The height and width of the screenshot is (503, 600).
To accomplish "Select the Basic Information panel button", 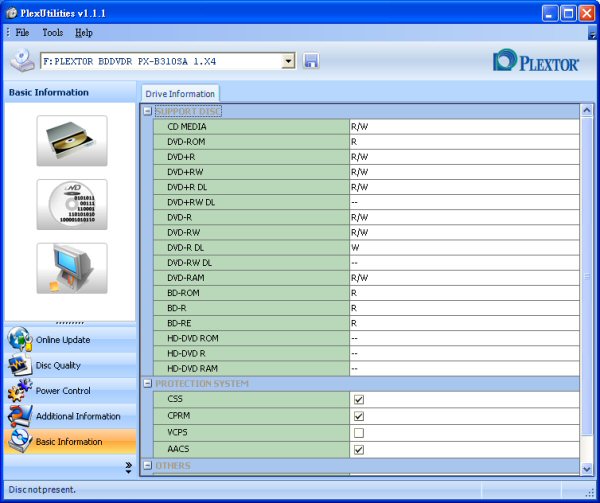I will click(70, 441).
